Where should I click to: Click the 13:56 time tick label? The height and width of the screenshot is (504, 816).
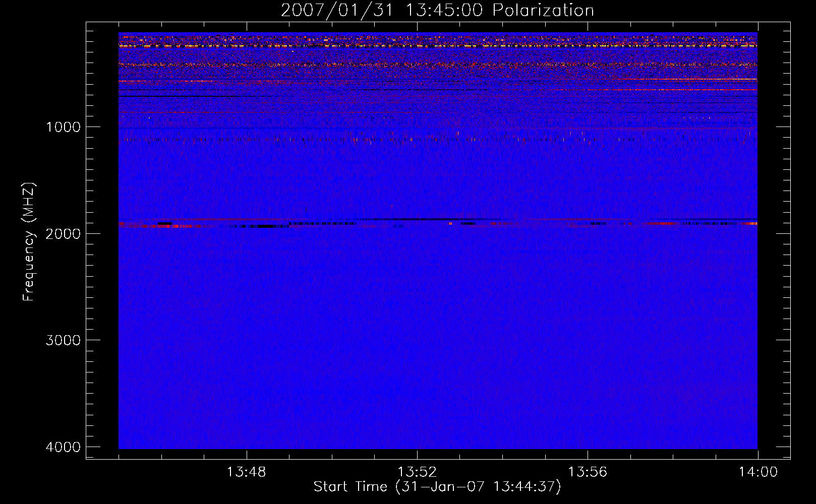coord(588,472)
